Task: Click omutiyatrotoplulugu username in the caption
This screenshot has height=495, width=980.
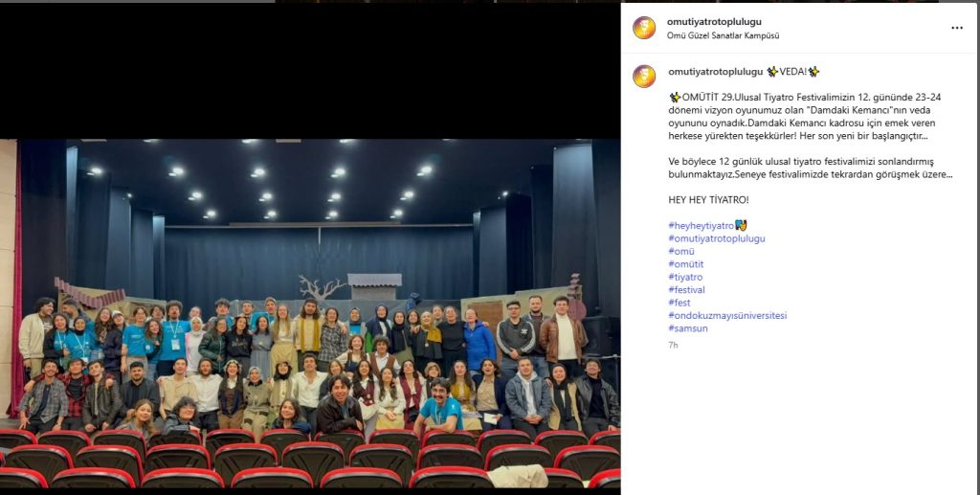Action: (716, 72)
